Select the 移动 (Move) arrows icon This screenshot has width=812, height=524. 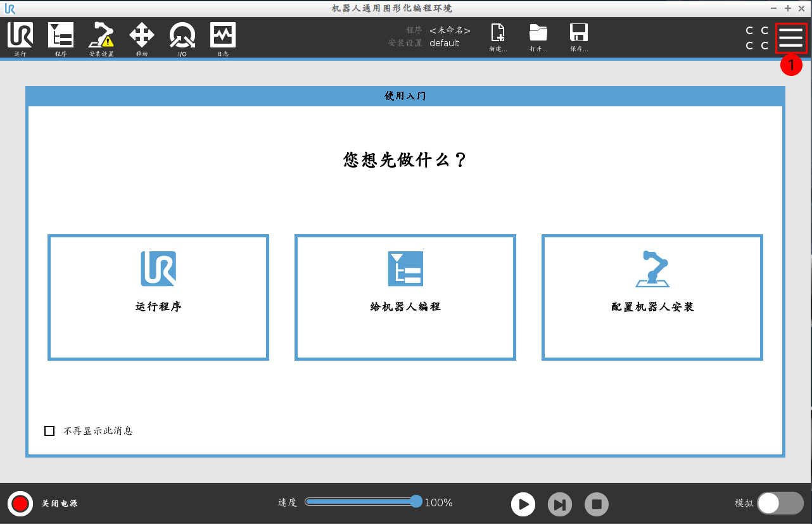[x=142, y=36]
